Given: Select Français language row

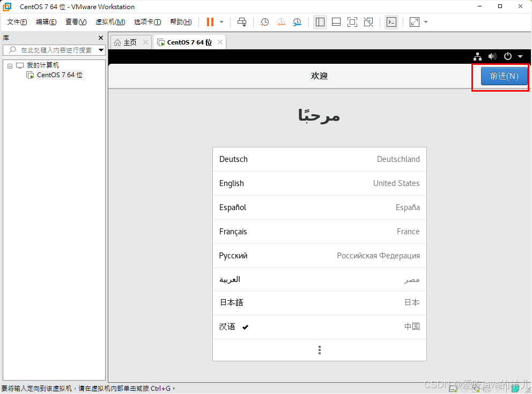Looking at the screenshot, I should [x=319, y=231].
